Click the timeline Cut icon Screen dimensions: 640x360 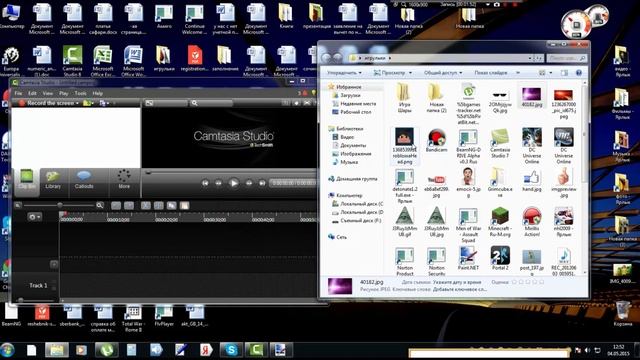pyautogui.click(x=145, y=206)
